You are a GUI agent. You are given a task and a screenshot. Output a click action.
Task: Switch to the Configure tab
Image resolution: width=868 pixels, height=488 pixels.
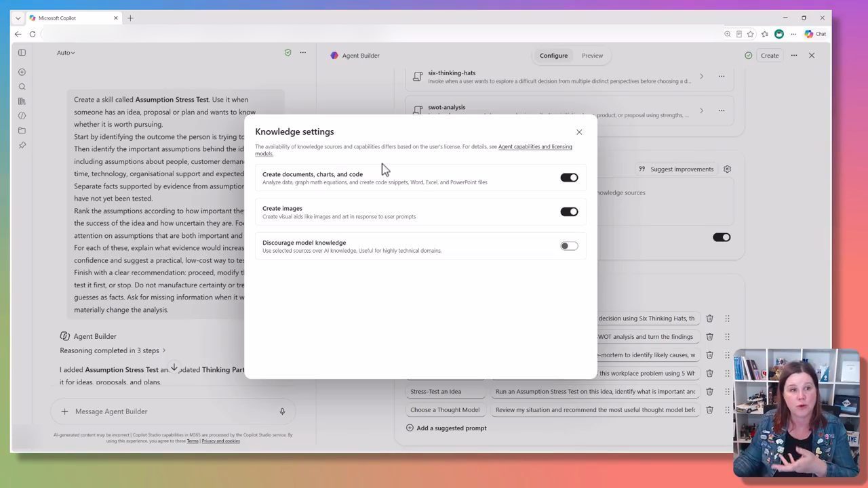click(553, 56)
